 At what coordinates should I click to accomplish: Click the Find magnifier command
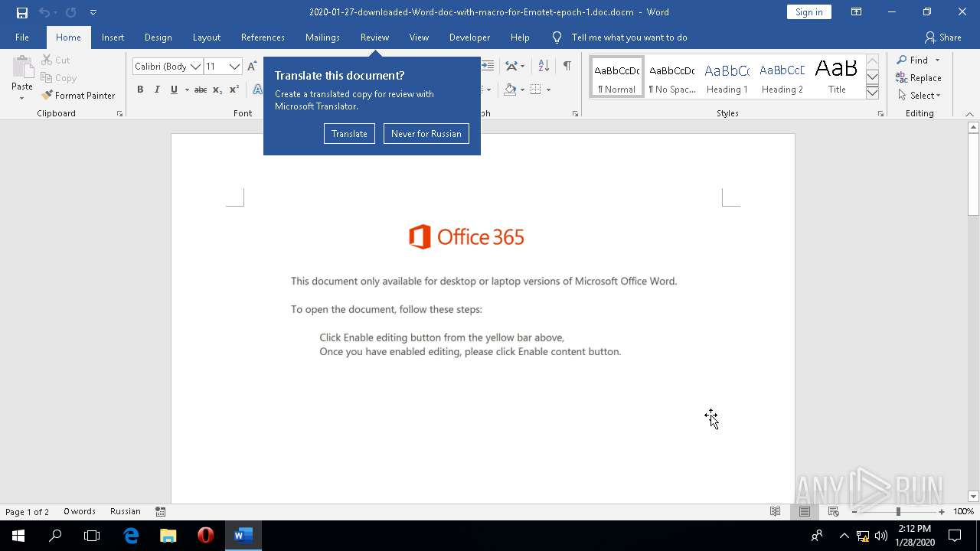tap(912, 60)
